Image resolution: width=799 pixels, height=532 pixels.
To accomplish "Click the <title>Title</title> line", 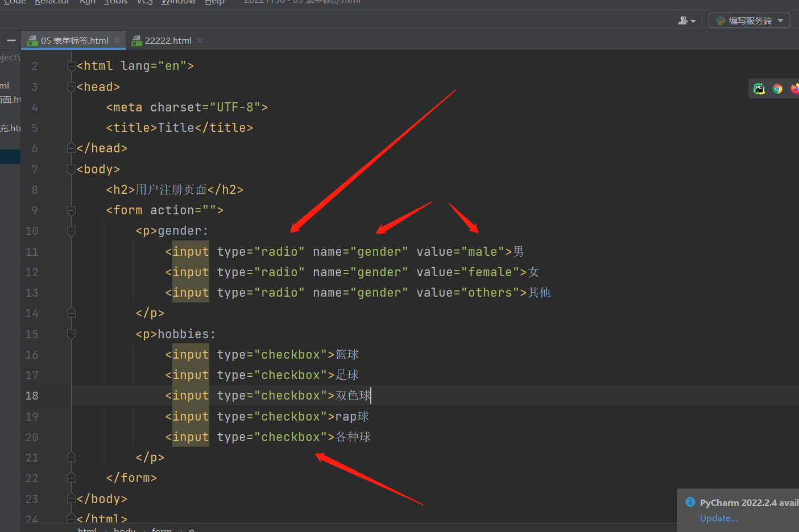I will (180, 128).
